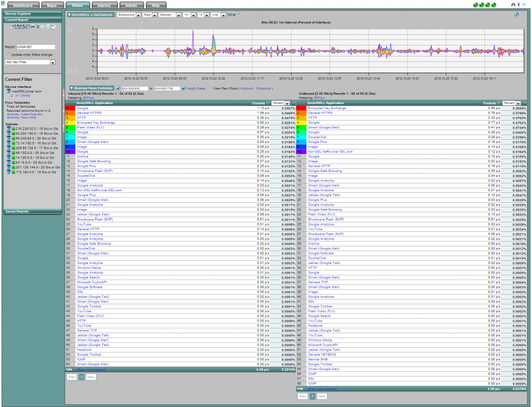Toggle green plus box for subnet 72.14.192.0
The image size is (532, 407).
(x=14, y=143)
